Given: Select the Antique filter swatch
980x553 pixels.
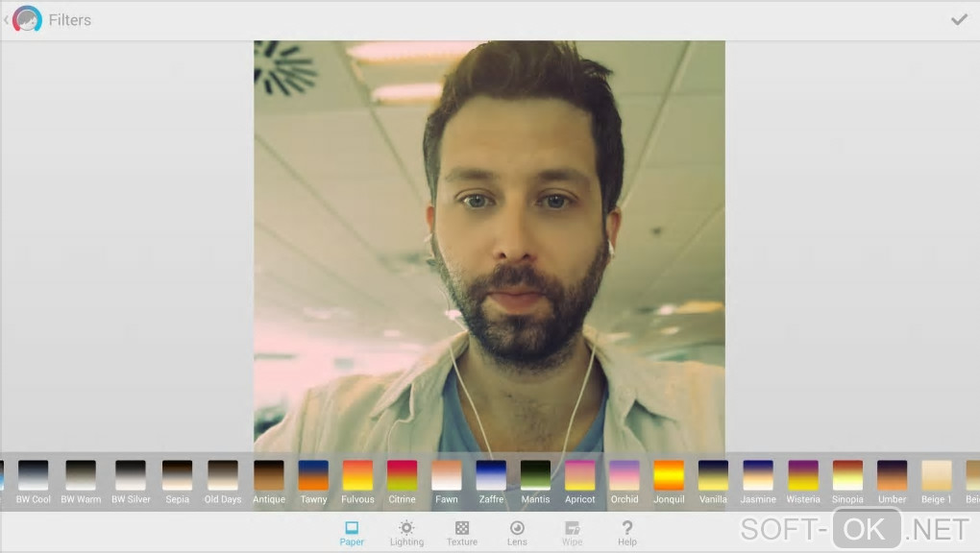Looking at the screenshot, I should pos(269,475).
